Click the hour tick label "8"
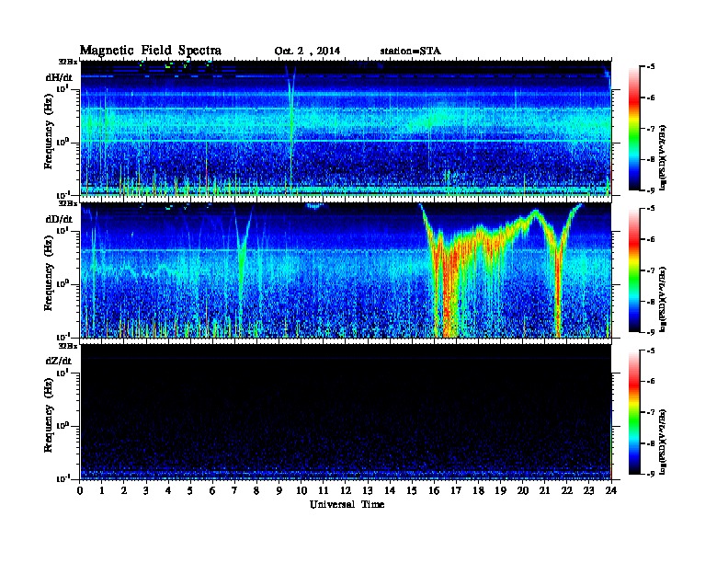The height and width of the screenshot is (563, 728). pyautogui.click(x=256, y=491)
